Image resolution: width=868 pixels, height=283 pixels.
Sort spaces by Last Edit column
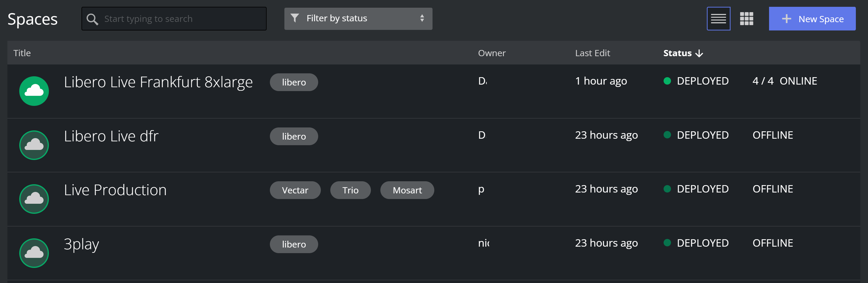[592, 53]
